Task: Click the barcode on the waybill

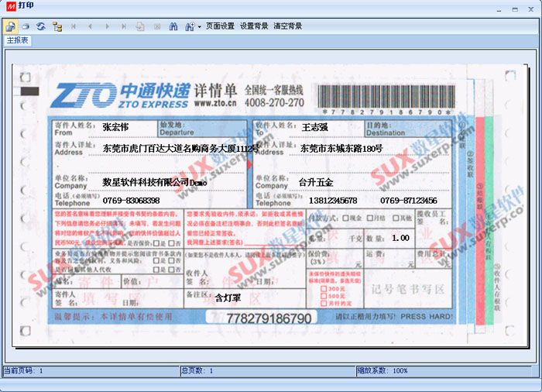Action: click(x=386, y=97)
